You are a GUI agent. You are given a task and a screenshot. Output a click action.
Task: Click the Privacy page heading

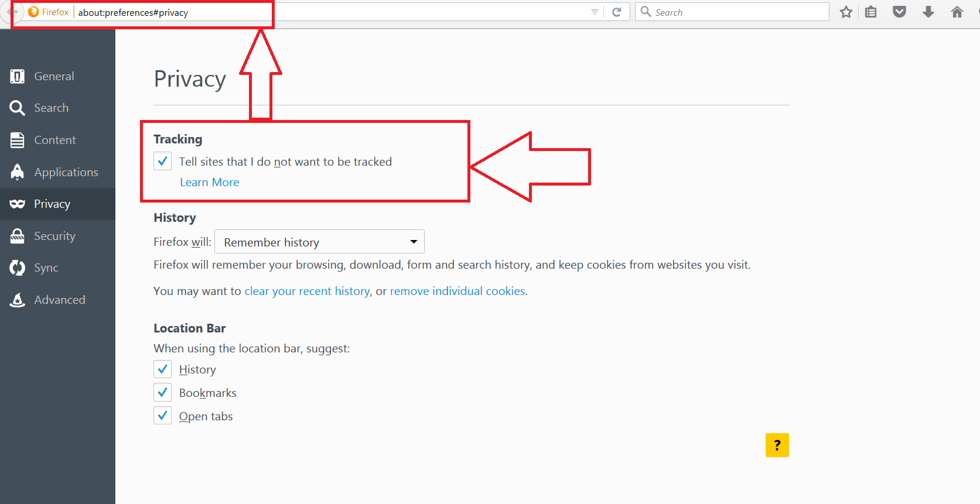coord(190,79)
